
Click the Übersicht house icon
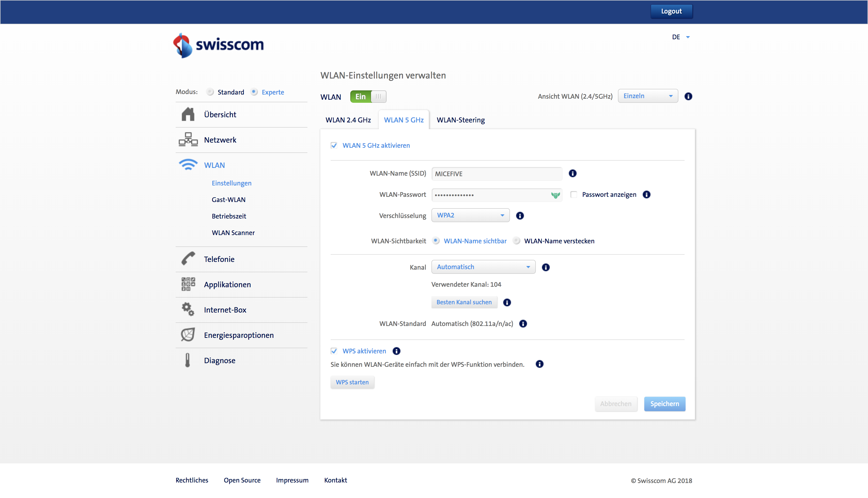188,114
